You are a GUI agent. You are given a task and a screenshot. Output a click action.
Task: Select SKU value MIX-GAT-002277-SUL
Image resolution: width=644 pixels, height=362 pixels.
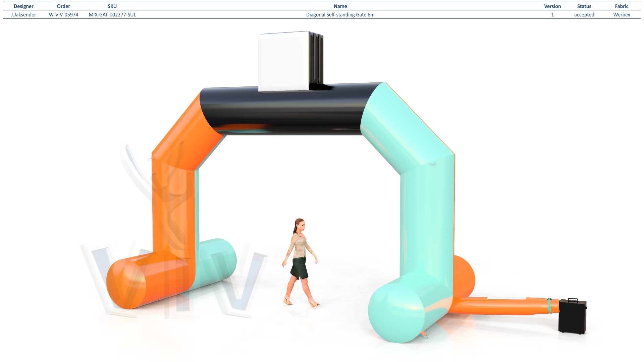point(112,15)
